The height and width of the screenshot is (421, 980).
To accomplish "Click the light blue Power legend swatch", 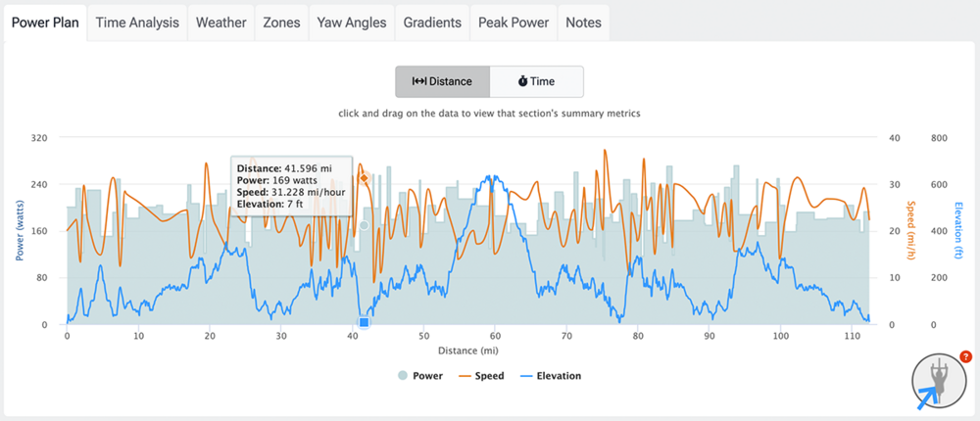I will point(403,375).
